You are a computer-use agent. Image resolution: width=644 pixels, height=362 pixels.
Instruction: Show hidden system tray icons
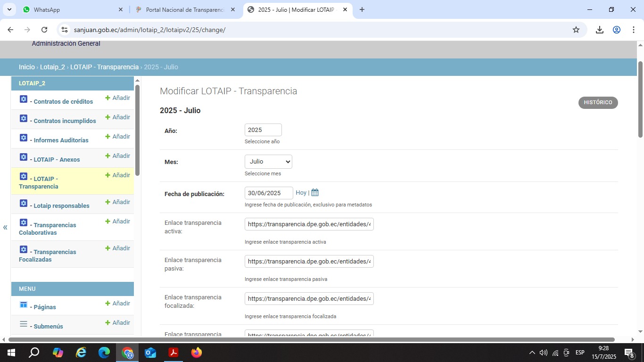coord(532,353)
